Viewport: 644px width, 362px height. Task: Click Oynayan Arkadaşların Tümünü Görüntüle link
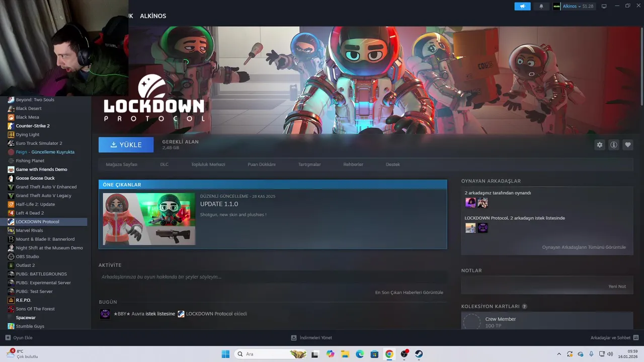tap(584, 247)
